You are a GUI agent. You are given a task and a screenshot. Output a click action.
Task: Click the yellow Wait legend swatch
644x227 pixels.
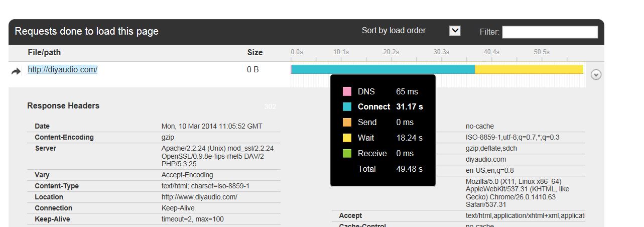tap(347, 138)
